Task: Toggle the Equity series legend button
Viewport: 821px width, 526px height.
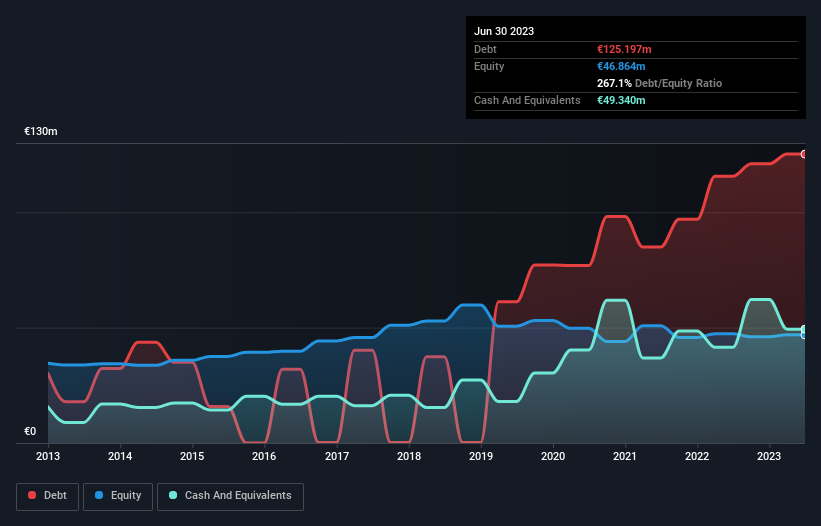Action: tap(118, 496)
